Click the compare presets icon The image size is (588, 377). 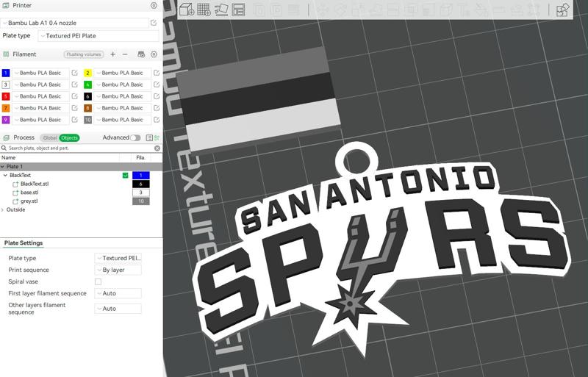(157, 137)
